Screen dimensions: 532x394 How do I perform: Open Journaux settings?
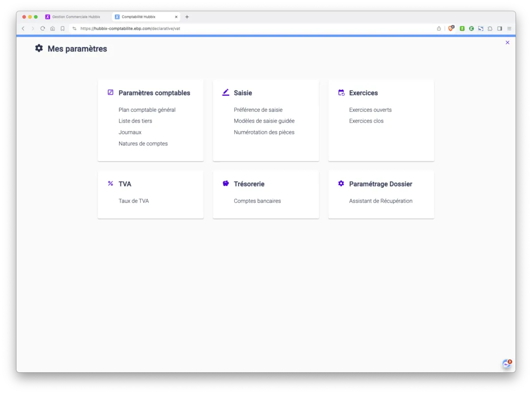click(130, 132)
